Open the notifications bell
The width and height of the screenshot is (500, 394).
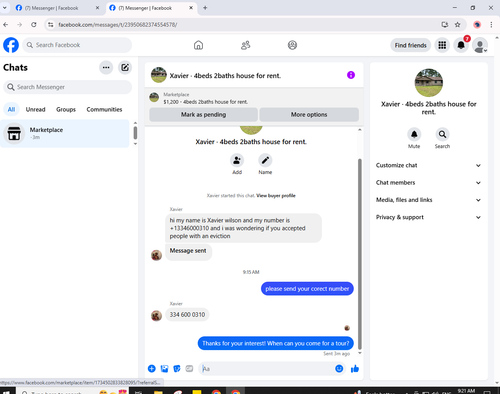(461, 45)
